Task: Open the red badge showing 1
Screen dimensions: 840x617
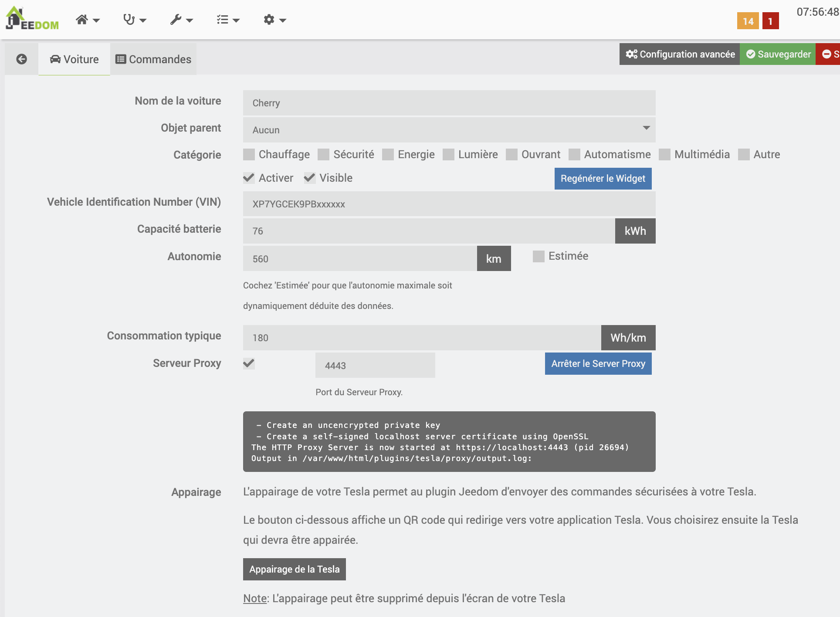Action: [x=770, y=21]
